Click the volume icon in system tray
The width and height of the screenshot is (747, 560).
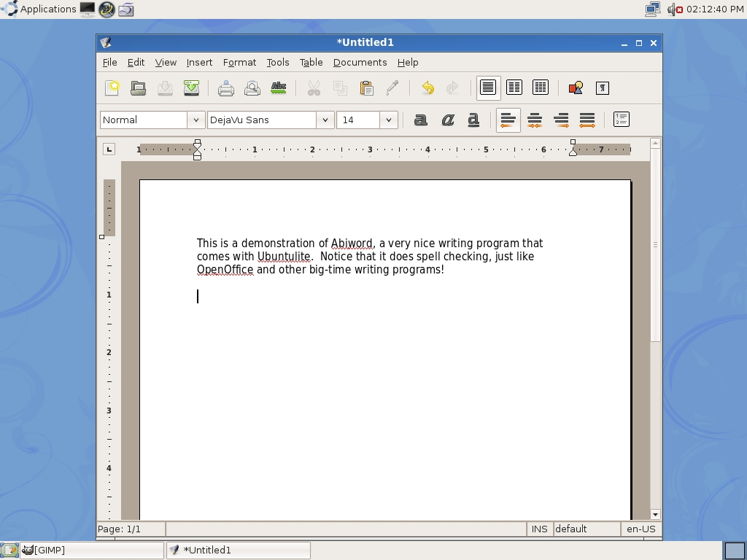(674, 9)
